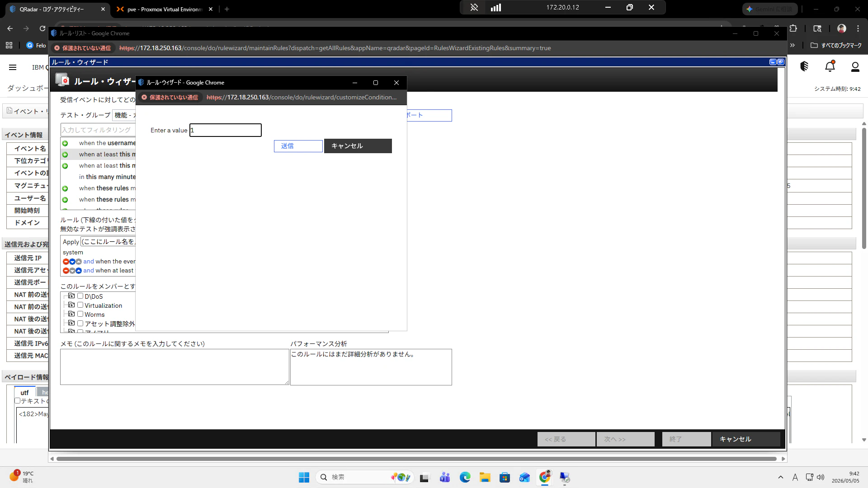Check the Virtualization group checkbox
This screenshot has width=868, height=488.
click(80, 305)
